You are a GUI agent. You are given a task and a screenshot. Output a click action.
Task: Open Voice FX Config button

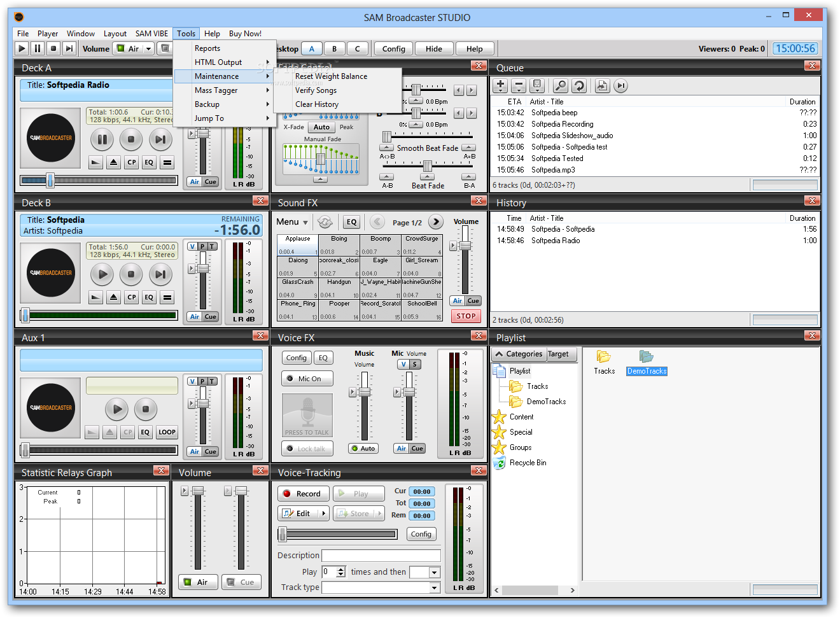[297, 358]
